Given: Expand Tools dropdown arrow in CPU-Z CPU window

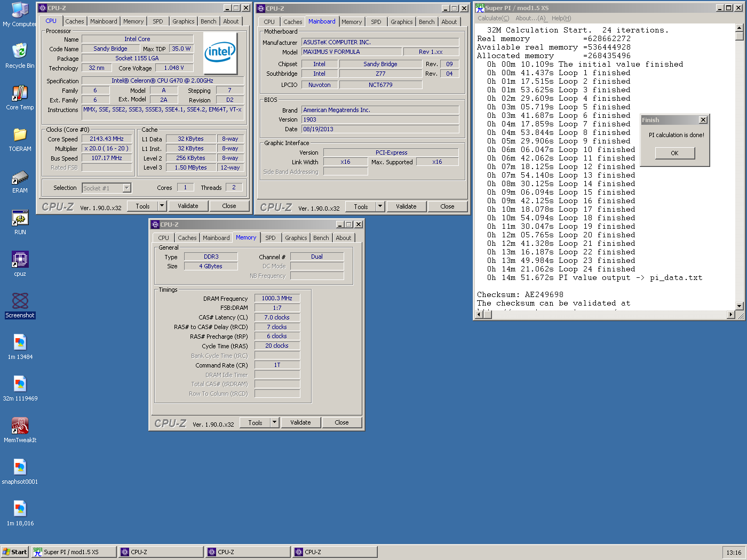Looking at the screenshot, I should coord(162,206).
